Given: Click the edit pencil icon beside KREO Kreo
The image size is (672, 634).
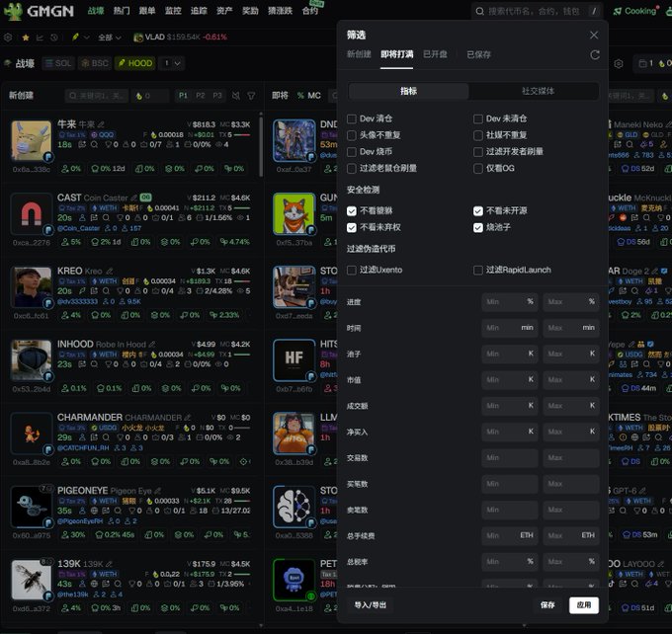Looking at the screenshot, I should click(110, 272).
